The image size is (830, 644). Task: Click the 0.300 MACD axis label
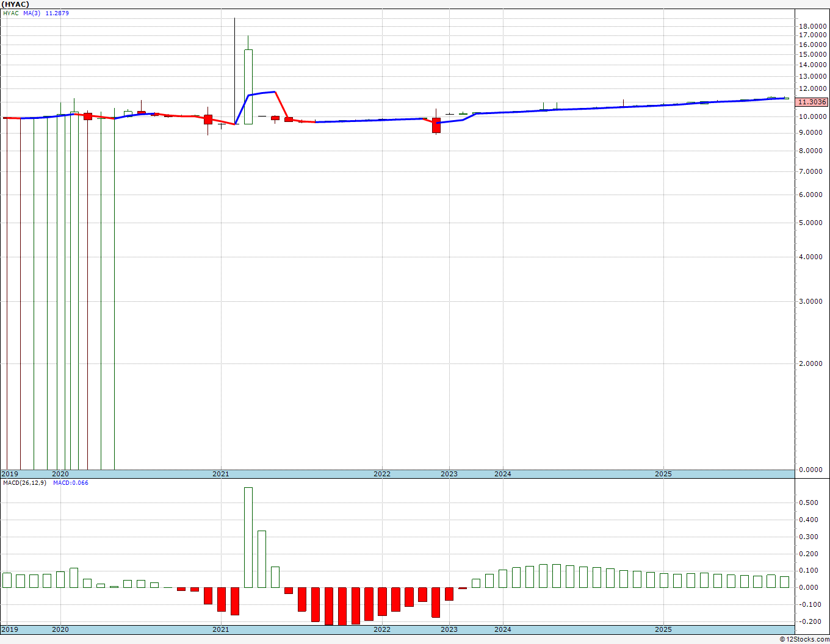[x=809, y=537]
